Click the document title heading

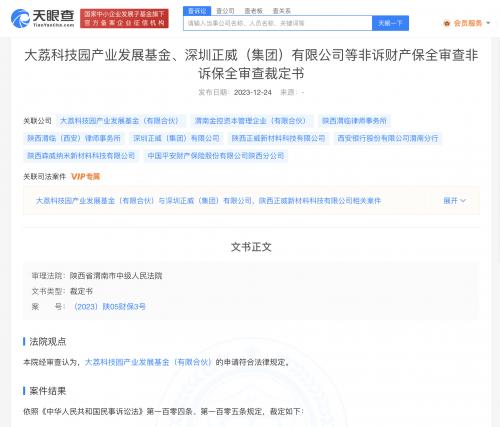(x=251, y=64)
